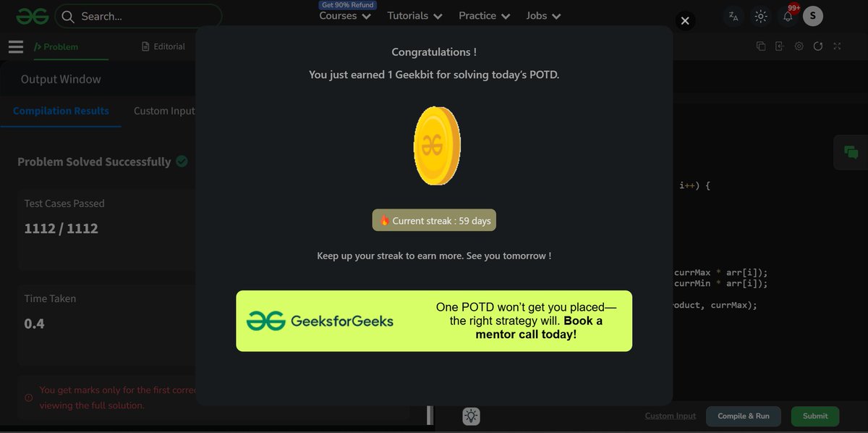Switch to the Editorial tab

point(164,46)
